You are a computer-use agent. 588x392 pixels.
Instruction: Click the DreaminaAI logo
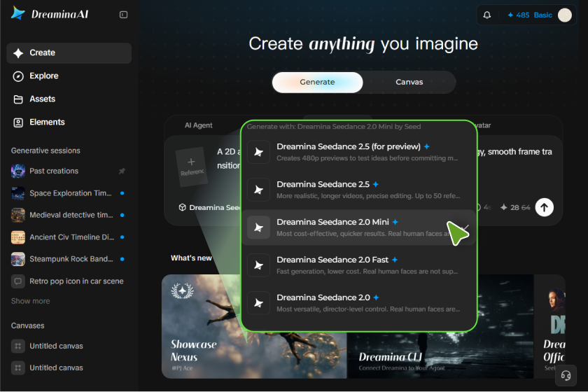tap(50, 14)
